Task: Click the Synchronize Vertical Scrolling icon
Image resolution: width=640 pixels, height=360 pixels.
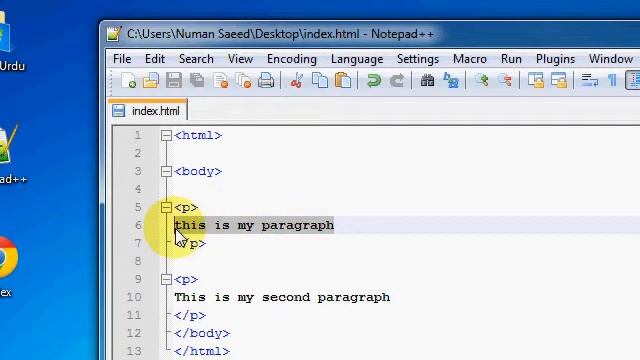Action: [x=536, y=80]
